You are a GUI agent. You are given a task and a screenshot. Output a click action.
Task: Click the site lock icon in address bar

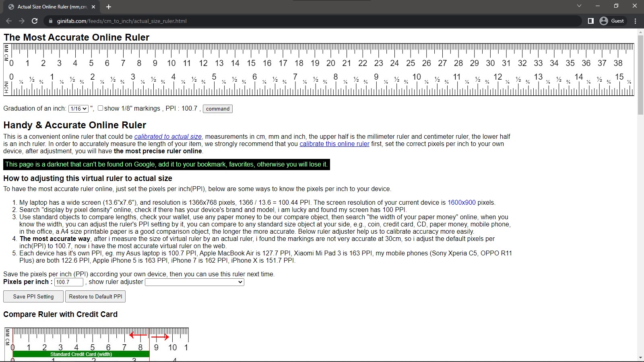pyautogui.click(x=50, y=21)
